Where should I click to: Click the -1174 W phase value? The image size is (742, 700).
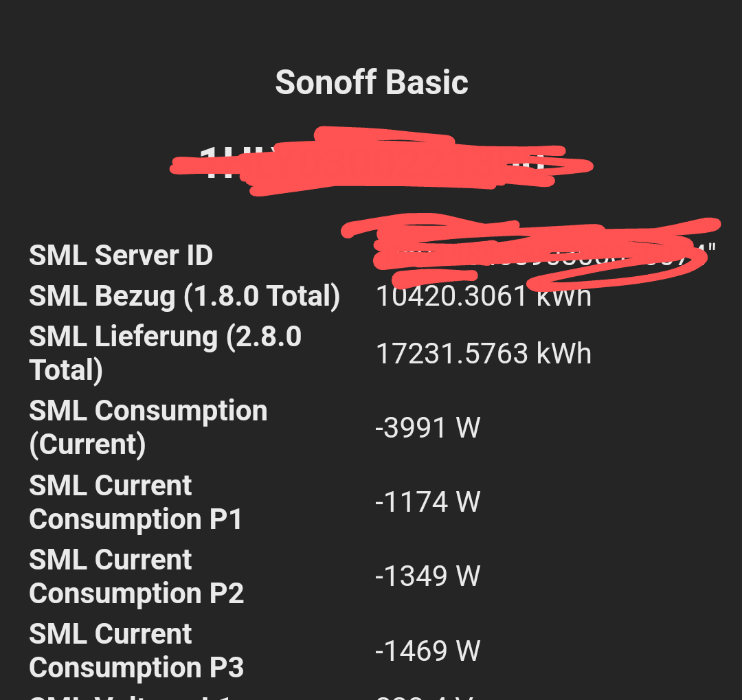427,502
